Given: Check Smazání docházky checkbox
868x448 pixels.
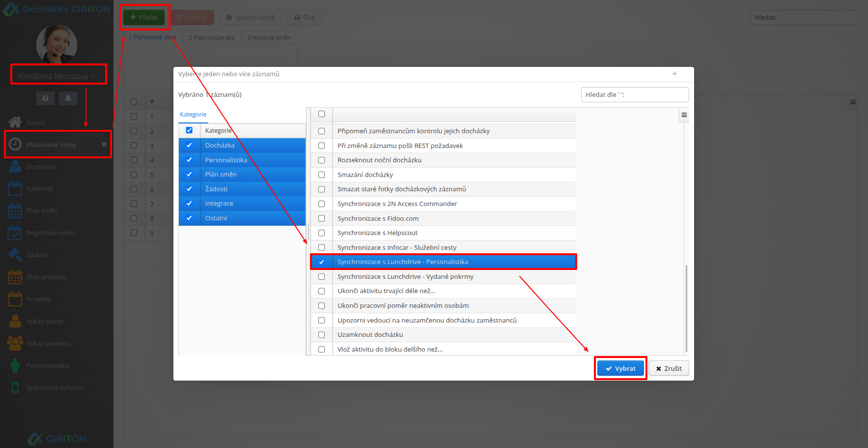Looking at the screenshot, I should point(322,175).
